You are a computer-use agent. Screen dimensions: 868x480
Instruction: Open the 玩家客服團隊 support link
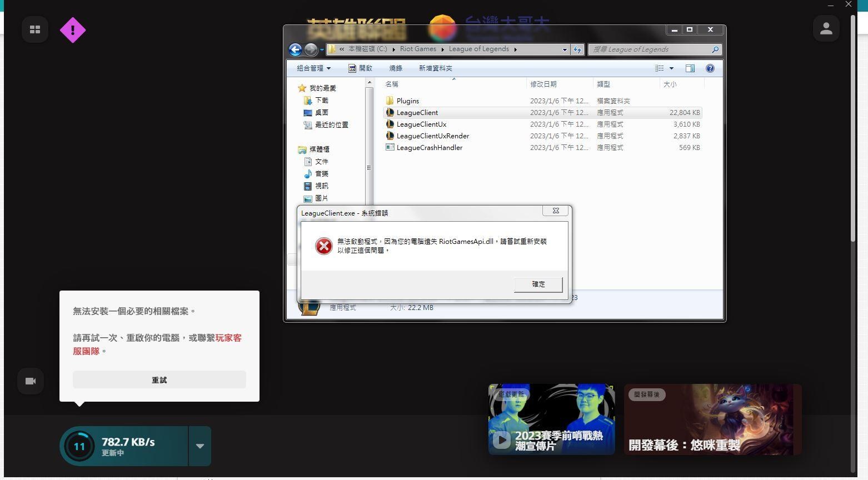coord(157,344)
